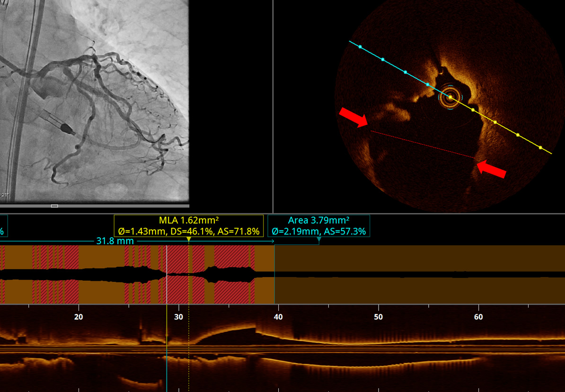Click the 60 mm ruler mark
The height and width of the screenshot is (392, 565).
[x=478, y=317]
